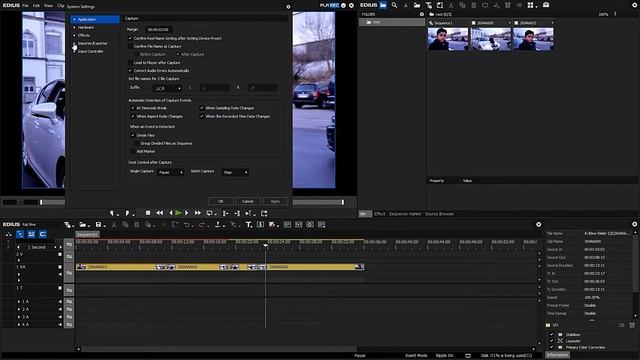This screenshot has width=640, height=360.
Task: Toggle At Timecode Break checkbox
Action: coord(133,108)
